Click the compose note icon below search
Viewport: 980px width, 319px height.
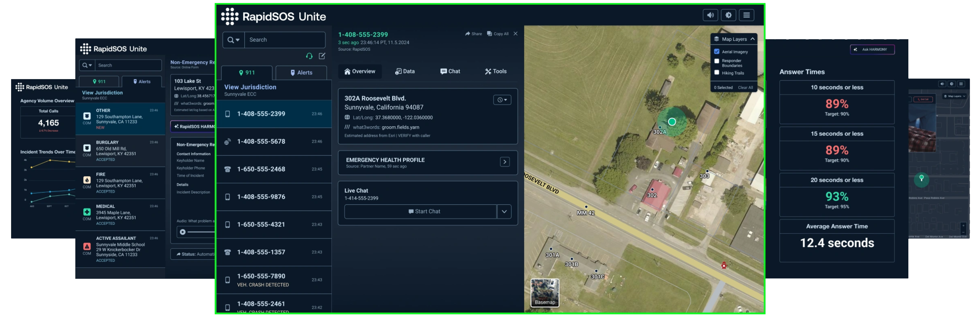pyautogui.click(x=322, y=56)
